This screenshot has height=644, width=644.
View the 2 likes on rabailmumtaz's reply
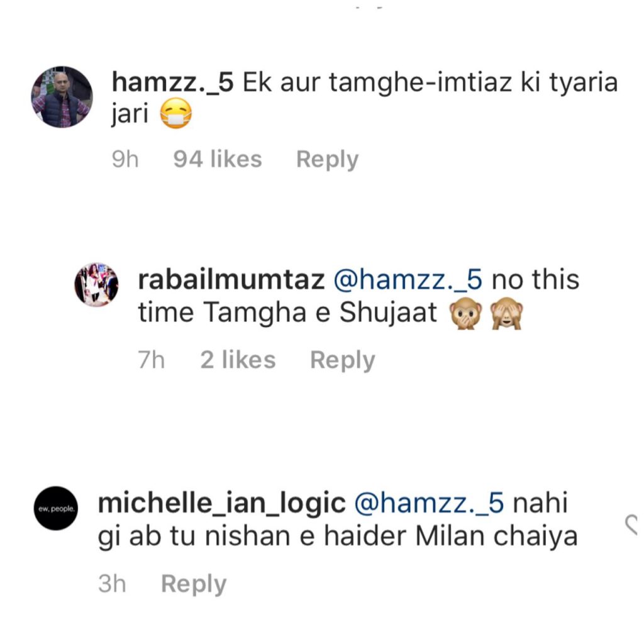[238, 360]
